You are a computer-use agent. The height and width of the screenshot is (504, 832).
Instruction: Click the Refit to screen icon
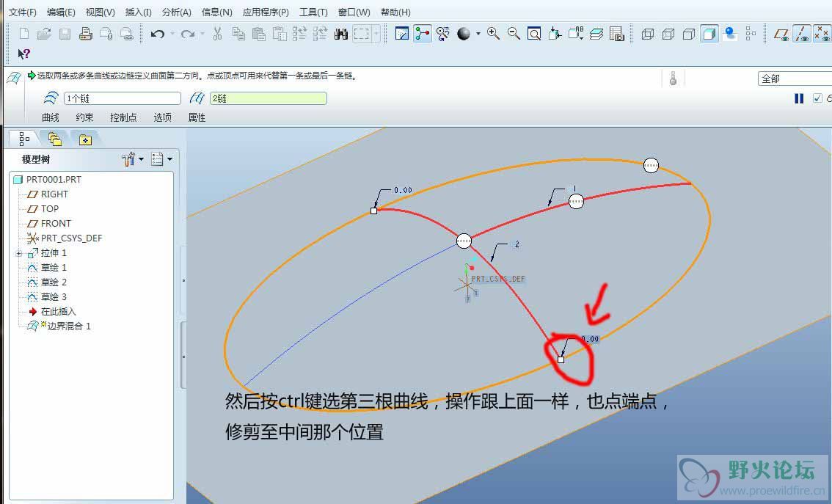tap(534, 34)
